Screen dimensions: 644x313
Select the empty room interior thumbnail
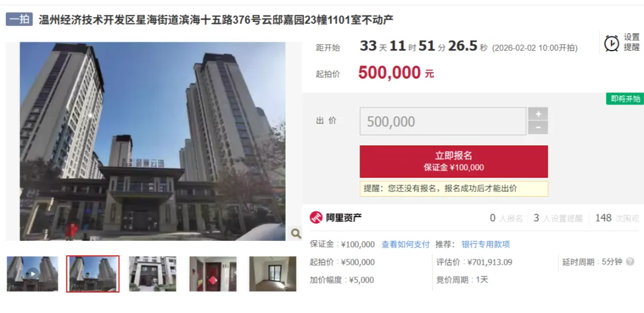(x=273, y=274)
